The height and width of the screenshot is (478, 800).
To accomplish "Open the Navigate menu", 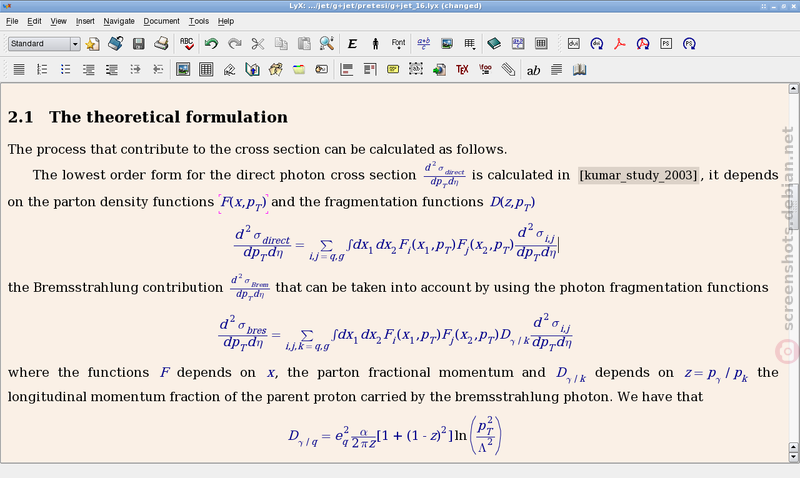I will click(x=119, y=21).
